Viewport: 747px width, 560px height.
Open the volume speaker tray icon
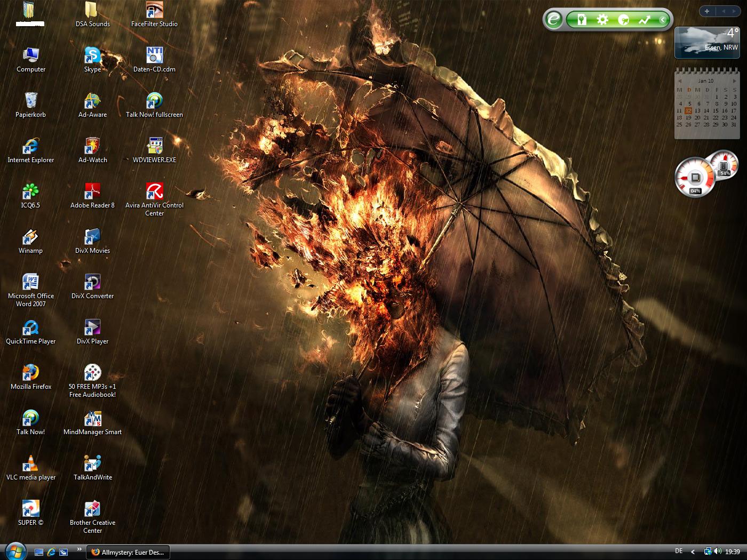(718, 551)
